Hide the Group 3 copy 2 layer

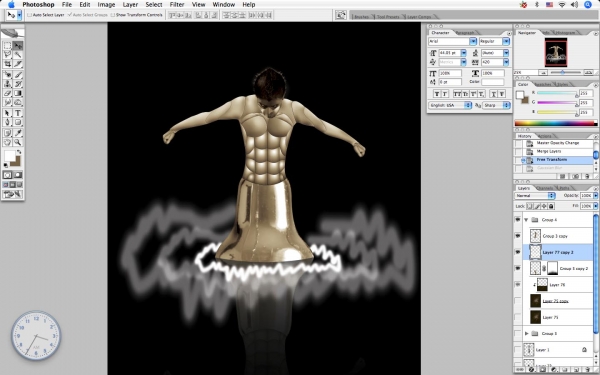517,269
